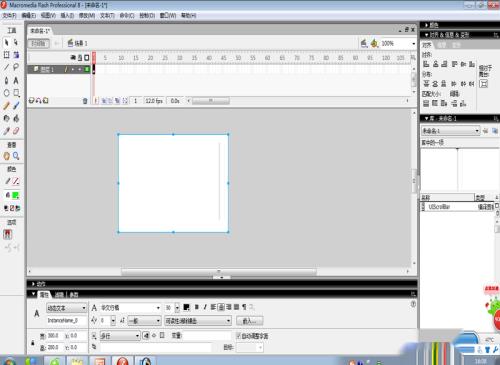The height and width of the screenshot is (365, 500).
Task: Open the fourth menu bar item
Action: [67, 15]
